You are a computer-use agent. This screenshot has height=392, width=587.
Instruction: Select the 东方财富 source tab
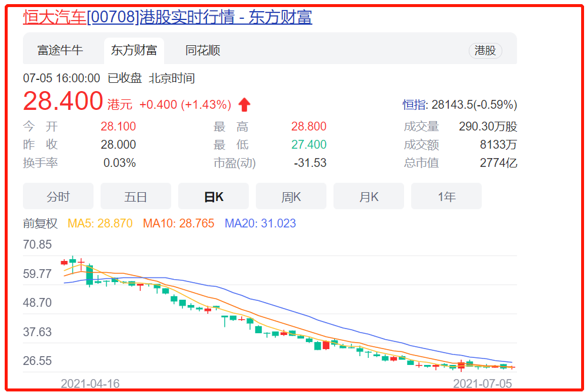pyautogui.click(x=134, y=50)
